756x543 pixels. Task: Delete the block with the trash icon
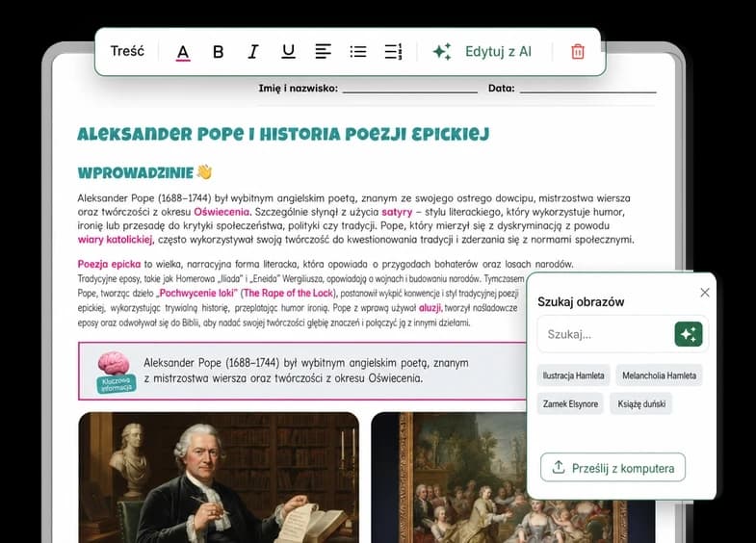(578, 52)
